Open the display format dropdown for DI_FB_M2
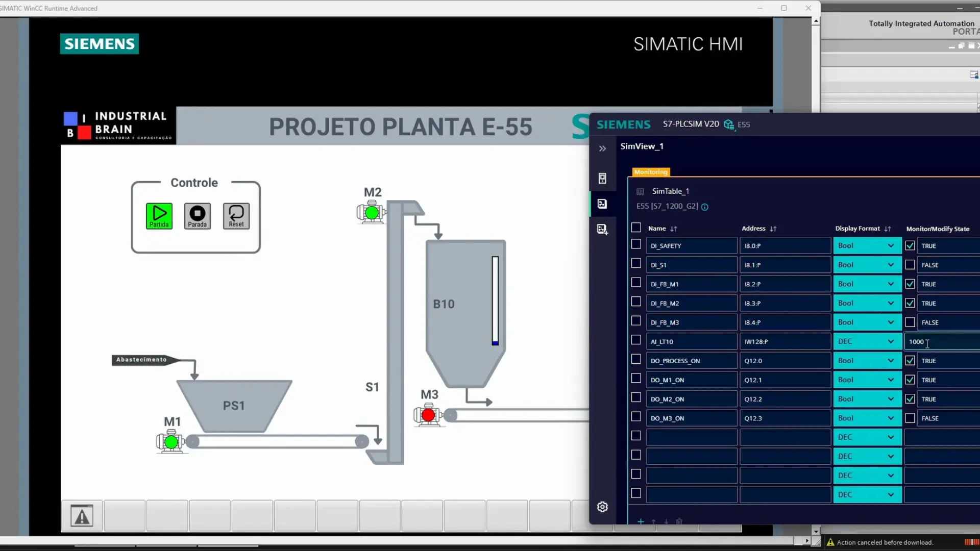Viewport: 980px width, 551px height. (867, 303)
